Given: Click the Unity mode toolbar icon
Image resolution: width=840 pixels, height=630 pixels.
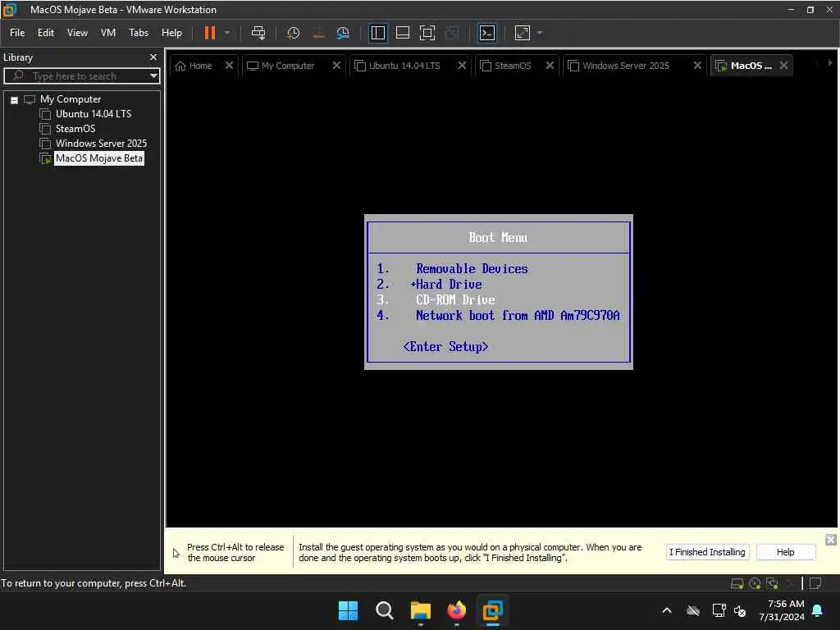Looking at the screenshot, I should tap(452, 33).
